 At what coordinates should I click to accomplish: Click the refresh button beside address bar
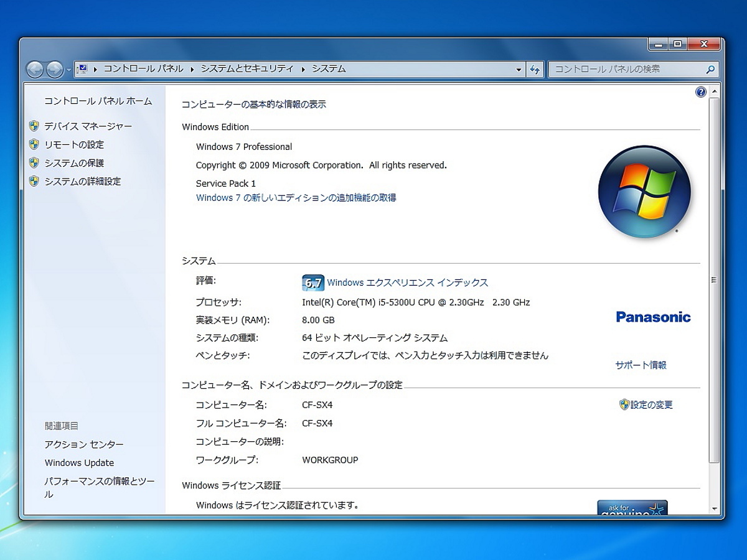pyautogui.click(x=535, y=70)
